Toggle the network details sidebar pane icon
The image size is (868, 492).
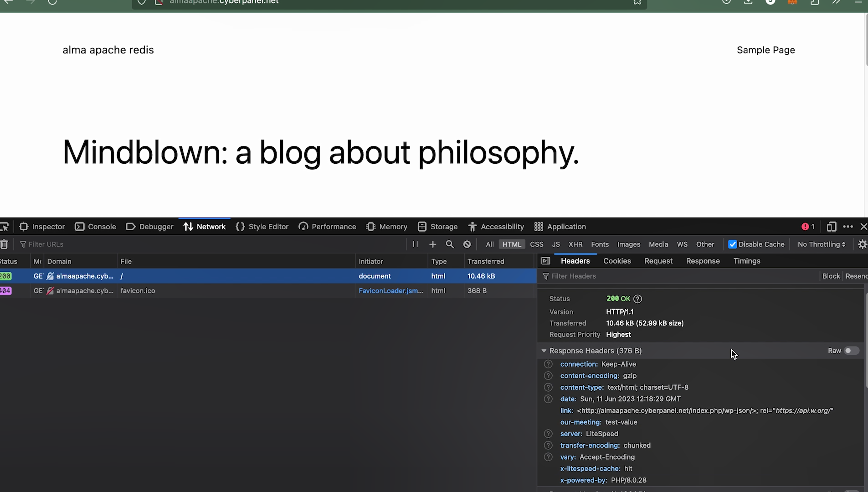tap(545, 261)
